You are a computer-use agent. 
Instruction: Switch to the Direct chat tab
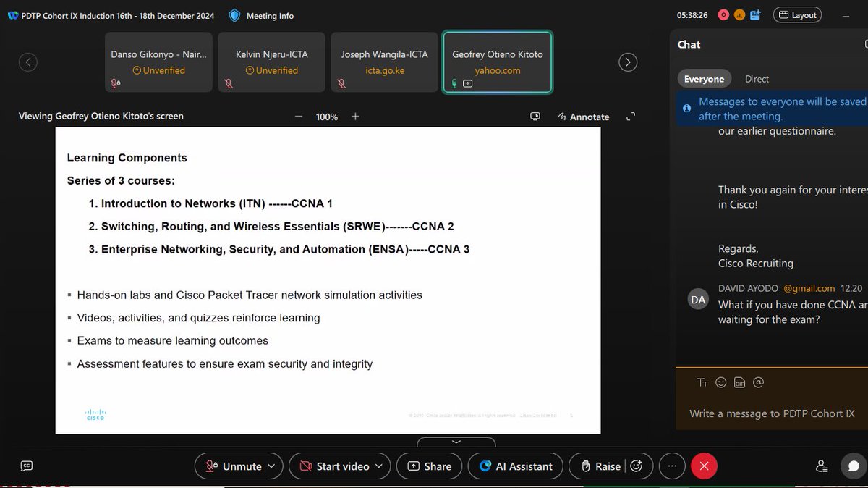click(x=757, y=79)
